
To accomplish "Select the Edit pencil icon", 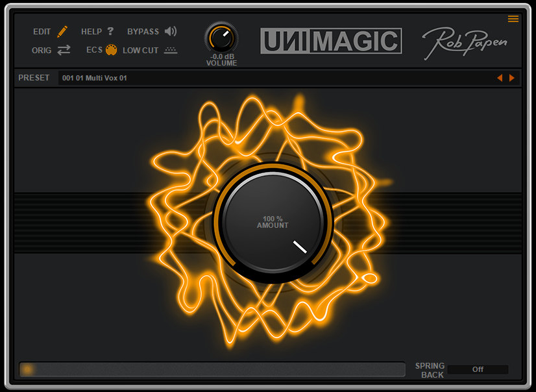I will tap(63, 31).
